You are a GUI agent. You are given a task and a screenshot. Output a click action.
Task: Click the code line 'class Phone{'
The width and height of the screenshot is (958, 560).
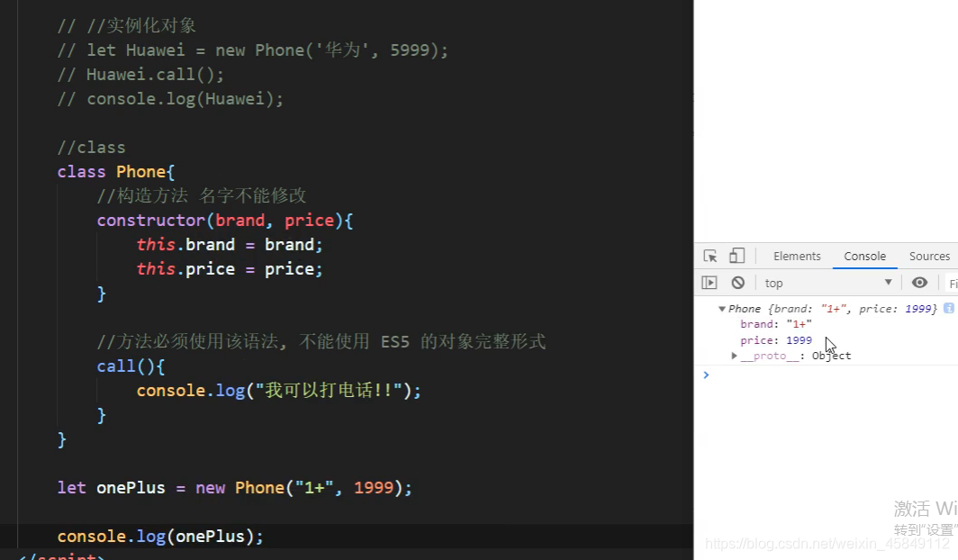pos(116,172)
